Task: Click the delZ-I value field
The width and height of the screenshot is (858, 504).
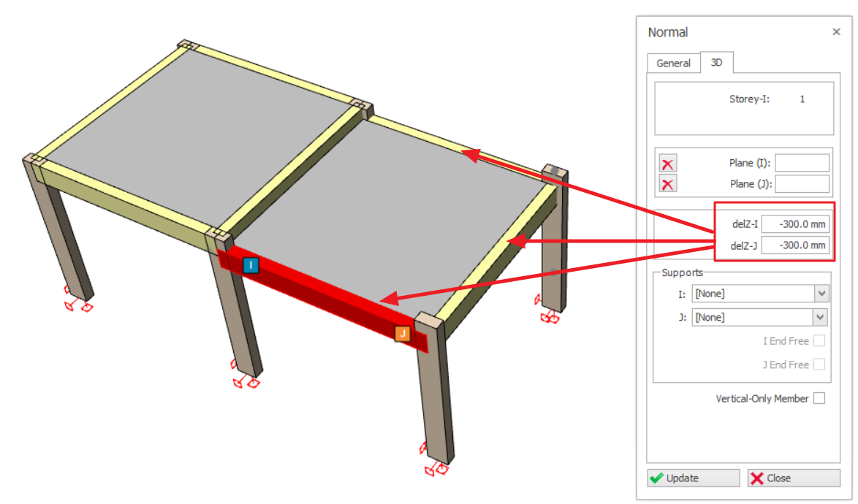Action: tap(795, 225)
